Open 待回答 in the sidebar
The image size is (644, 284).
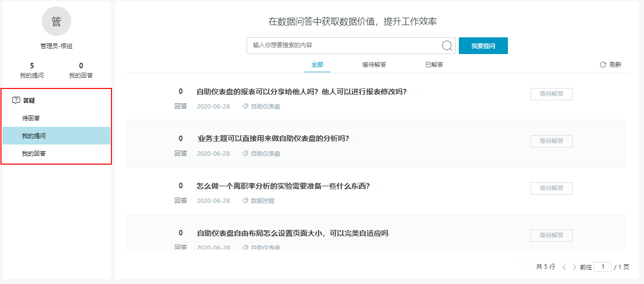(x=56, y=118)
